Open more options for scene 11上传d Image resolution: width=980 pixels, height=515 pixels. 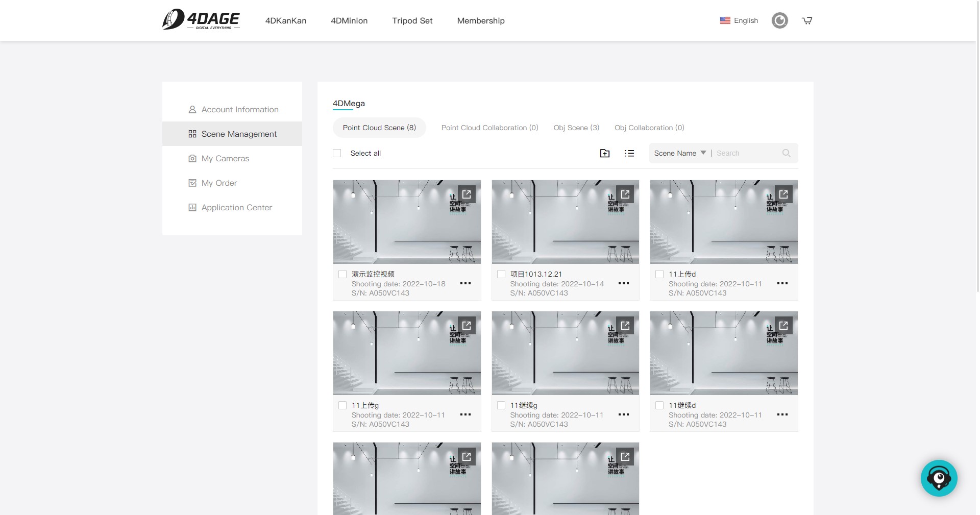tap(782, 283)
